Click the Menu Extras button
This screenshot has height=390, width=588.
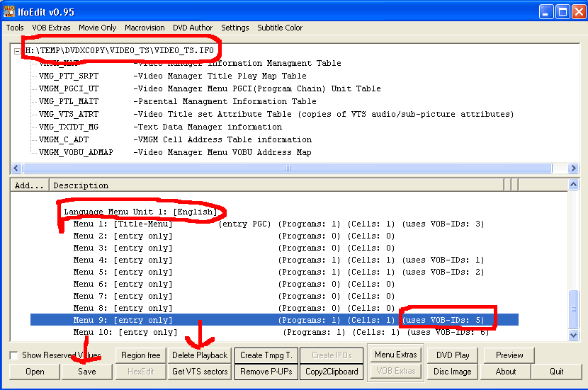(395, 355)
